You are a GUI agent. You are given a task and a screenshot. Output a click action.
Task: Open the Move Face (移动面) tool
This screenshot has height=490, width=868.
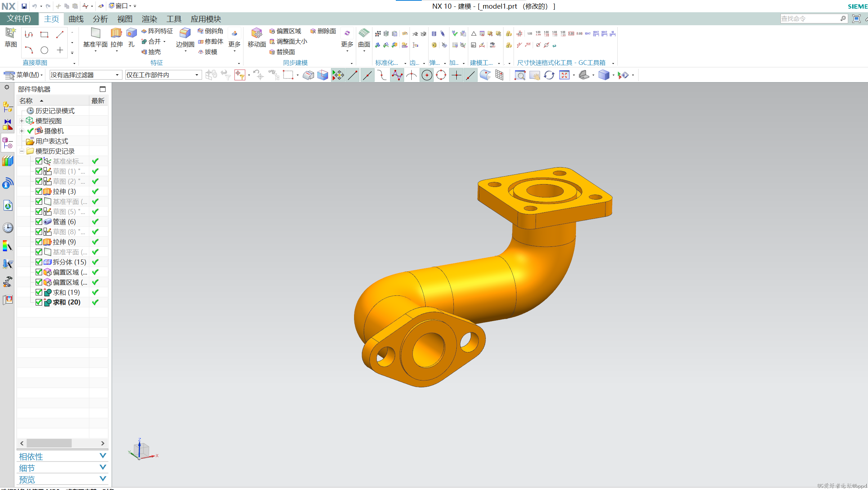[x=257, y=37]
